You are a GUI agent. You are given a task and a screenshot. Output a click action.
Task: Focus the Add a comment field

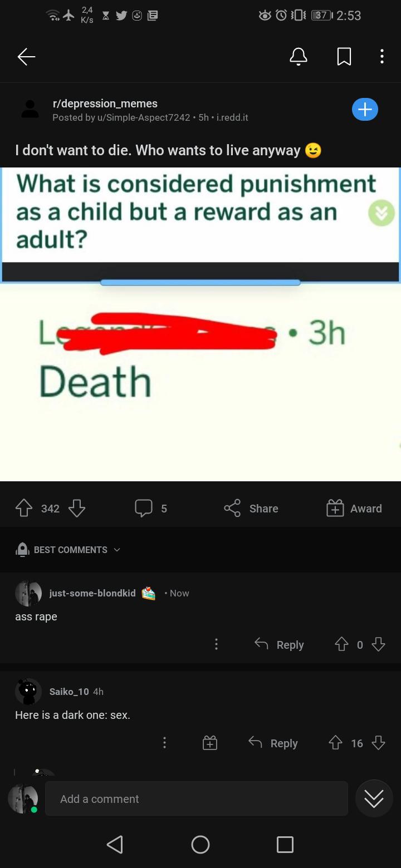click(197, 798)
